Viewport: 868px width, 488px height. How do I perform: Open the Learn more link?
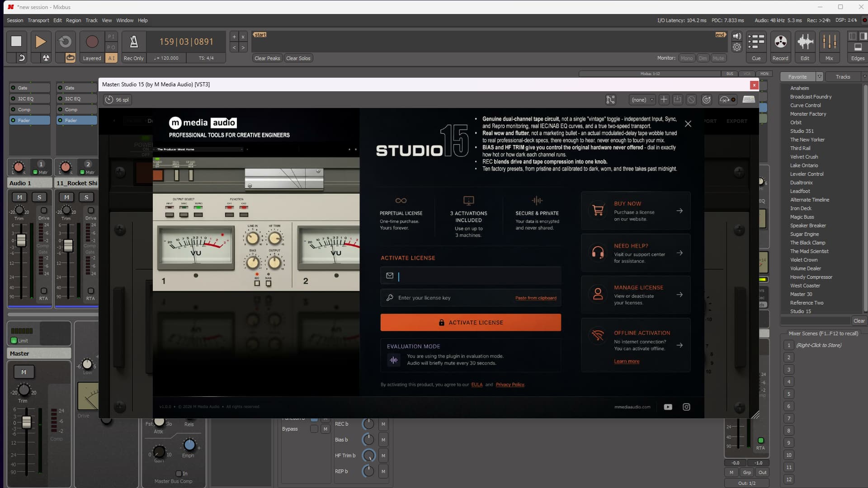(x=626, y=361)
